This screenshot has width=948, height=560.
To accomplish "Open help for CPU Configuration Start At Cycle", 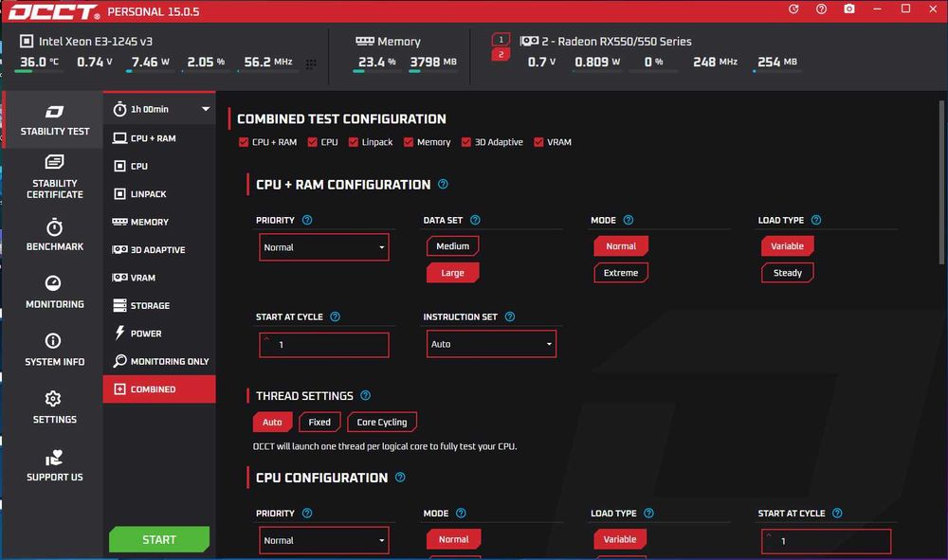I will [837, 513].
